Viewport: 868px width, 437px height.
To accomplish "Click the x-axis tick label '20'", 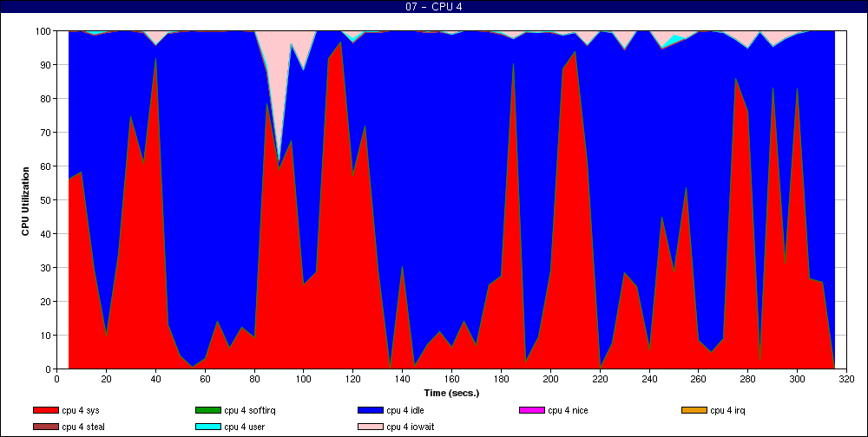I will tap(106, 379).
